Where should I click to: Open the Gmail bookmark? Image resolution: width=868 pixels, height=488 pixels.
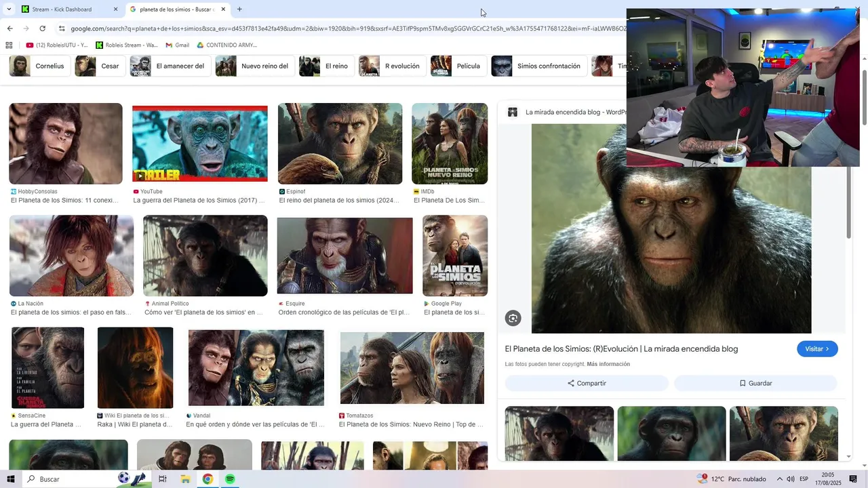click(x=178, y=45)
